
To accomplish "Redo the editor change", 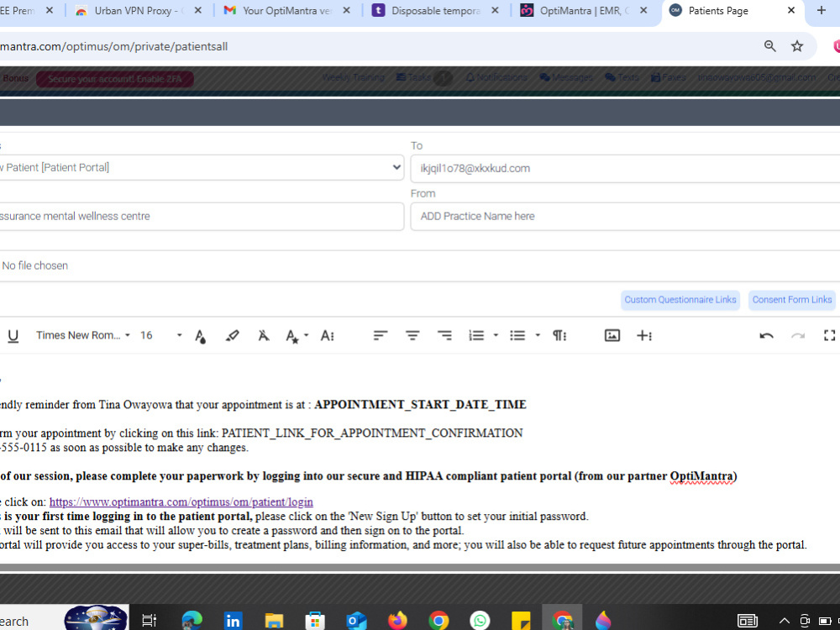I will click(798, 336).
